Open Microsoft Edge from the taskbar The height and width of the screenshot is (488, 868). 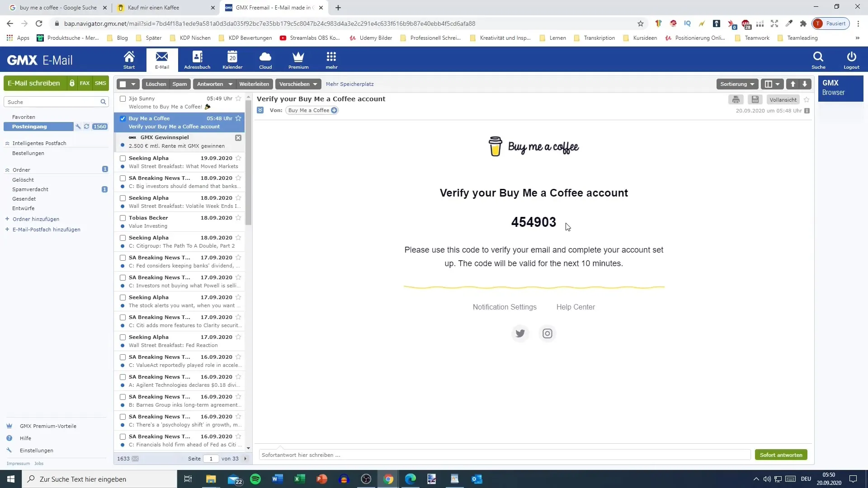(x=410, y=479)
